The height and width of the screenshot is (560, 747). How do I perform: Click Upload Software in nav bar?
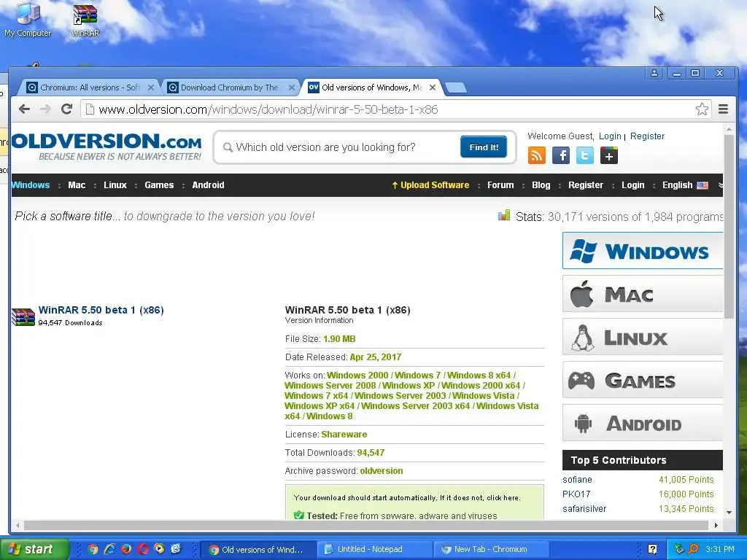pos(430,185)
